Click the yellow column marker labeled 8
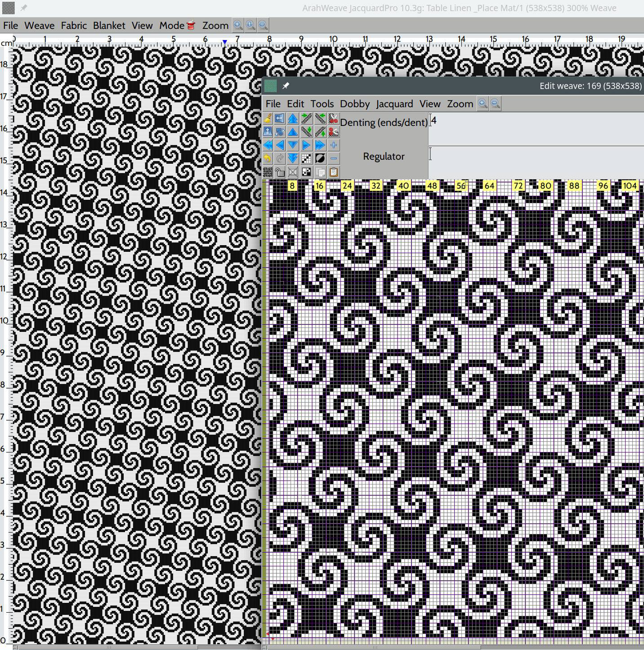Viewport: 644px width, 650px height. pyautogui.click(x=292, y=185)
